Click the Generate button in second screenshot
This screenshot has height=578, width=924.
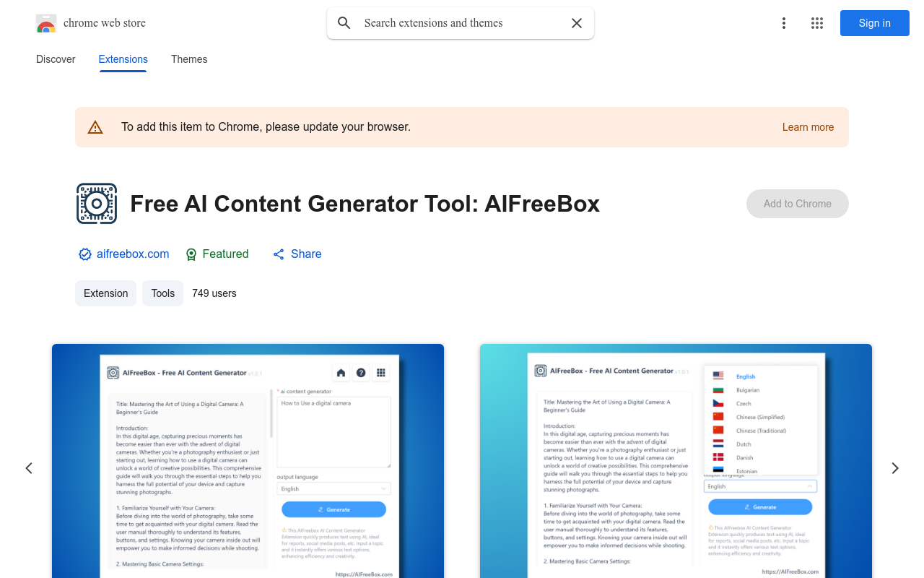759,507
